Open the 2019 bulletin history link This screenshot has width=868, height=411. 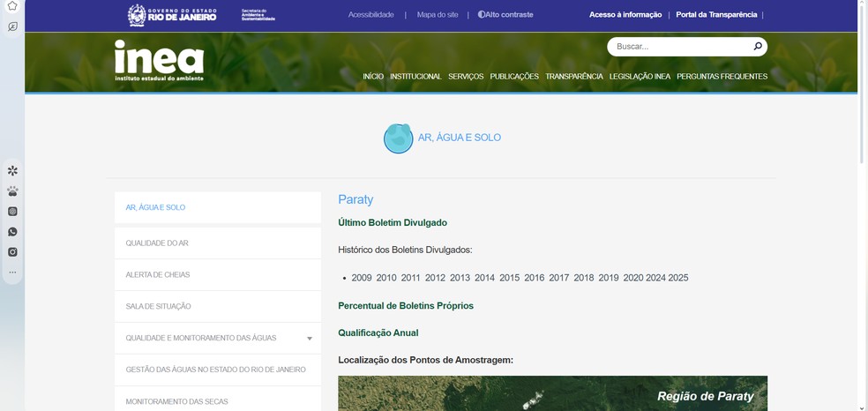point(609,278)
